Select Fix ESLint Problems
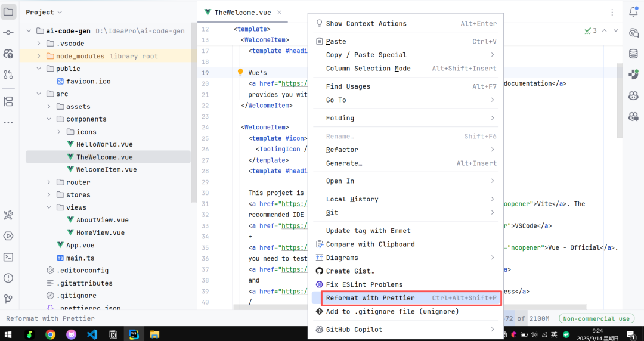 (x=406, y=285)
